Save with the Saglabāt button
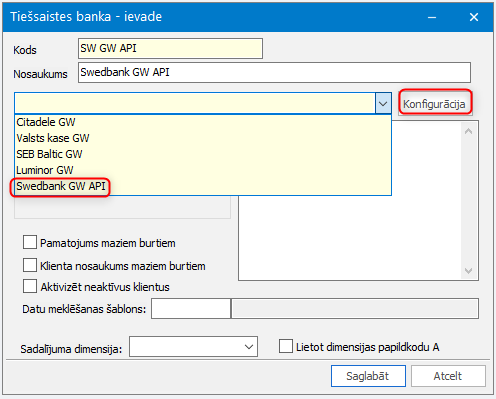The image size is (496, 399). click(368, 376)
